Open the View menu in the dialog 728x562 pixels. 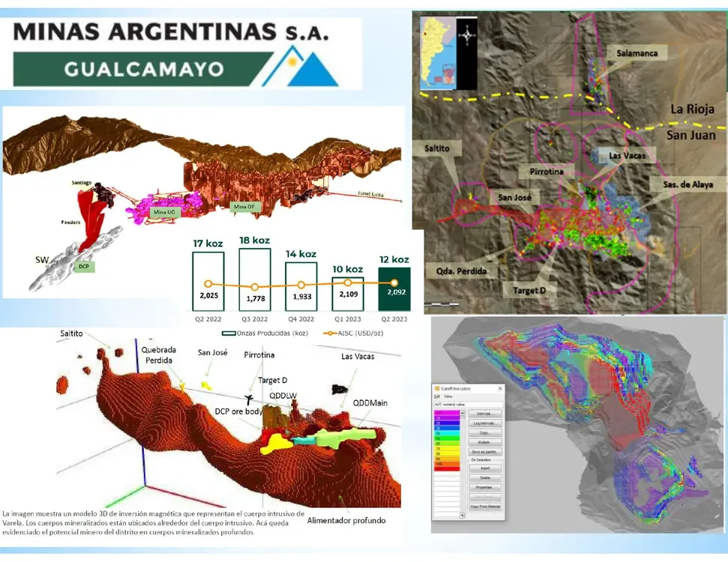pos(448,396)
